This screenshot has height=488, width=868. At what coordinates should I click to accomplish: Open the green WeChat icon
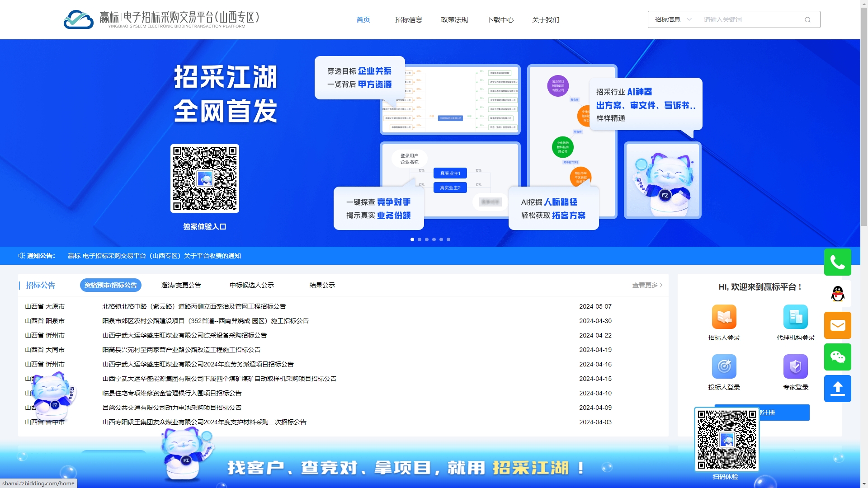[x=837, y=357]
